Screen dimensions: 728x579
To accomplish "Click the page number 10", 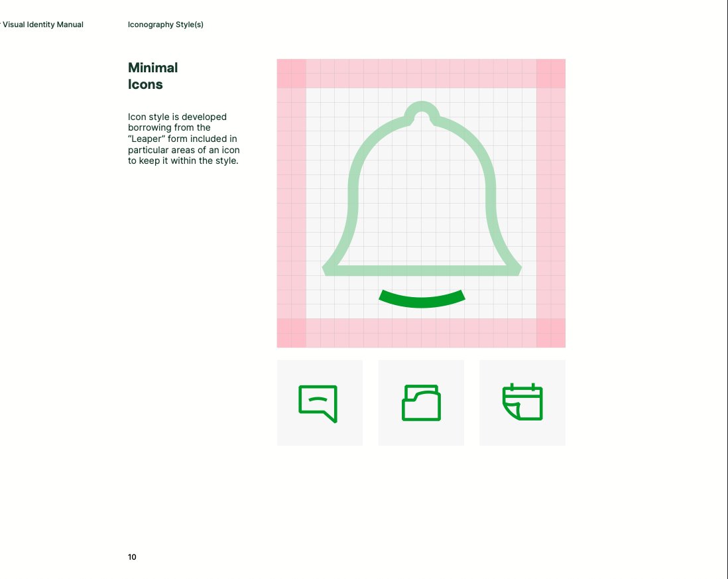I will click(132, 557).
